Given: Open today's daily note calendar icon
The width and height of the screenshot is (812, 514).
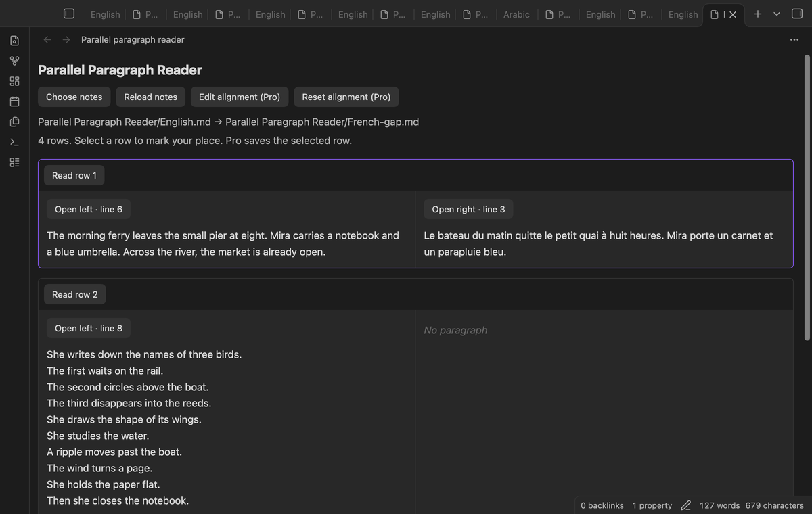Looking at the screenshot, I should [14, 101].
